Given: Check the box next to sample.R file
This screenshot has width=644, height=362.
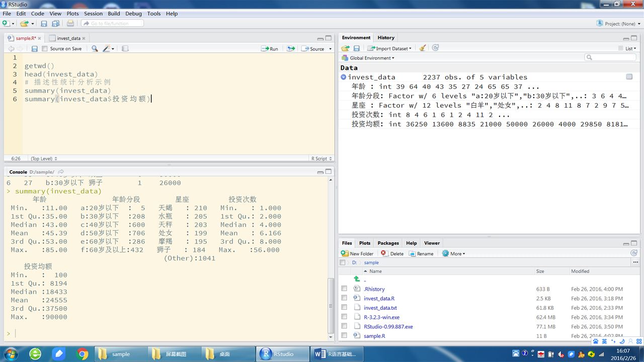Looking at the screenshot, I should click(344, 335).
